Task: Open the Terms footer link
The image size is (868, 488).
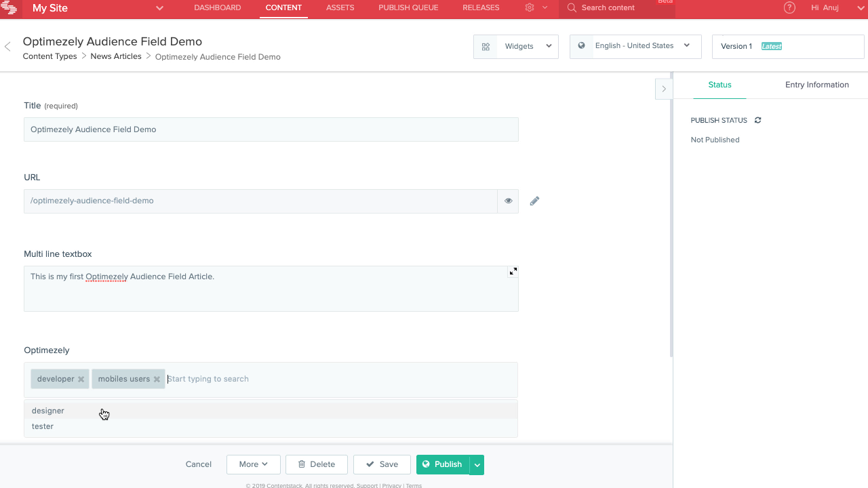Action: (x=414, y=485)
